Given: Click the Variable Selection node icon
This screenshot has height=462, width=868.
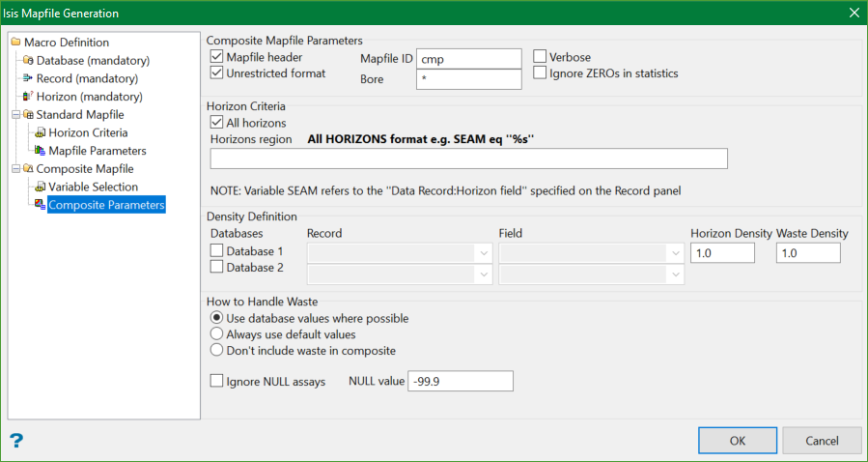Looking at the screenshot, I should pos(41,187).
